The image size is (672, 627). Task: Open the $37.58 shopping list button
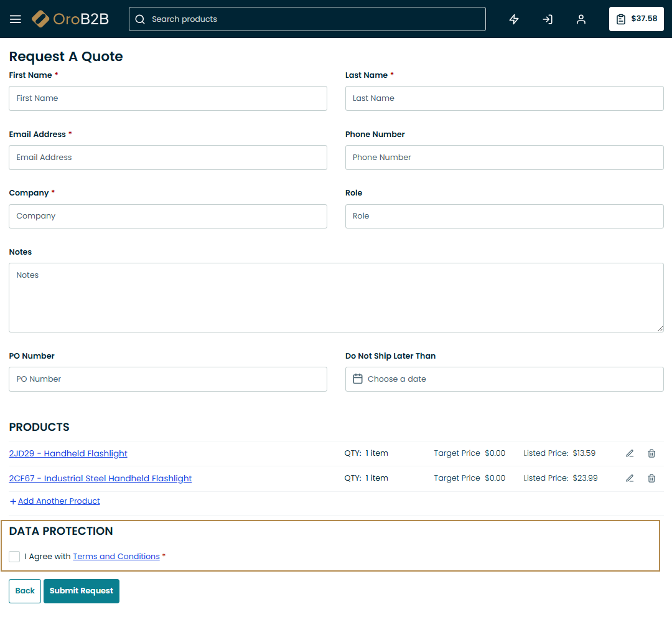636,19
